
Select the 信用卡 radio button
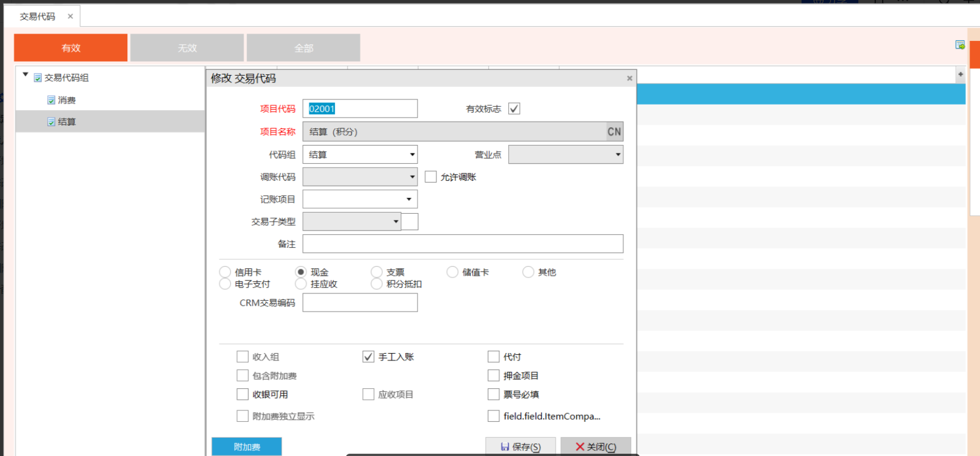pyautogui.click(x=225, y=272)
